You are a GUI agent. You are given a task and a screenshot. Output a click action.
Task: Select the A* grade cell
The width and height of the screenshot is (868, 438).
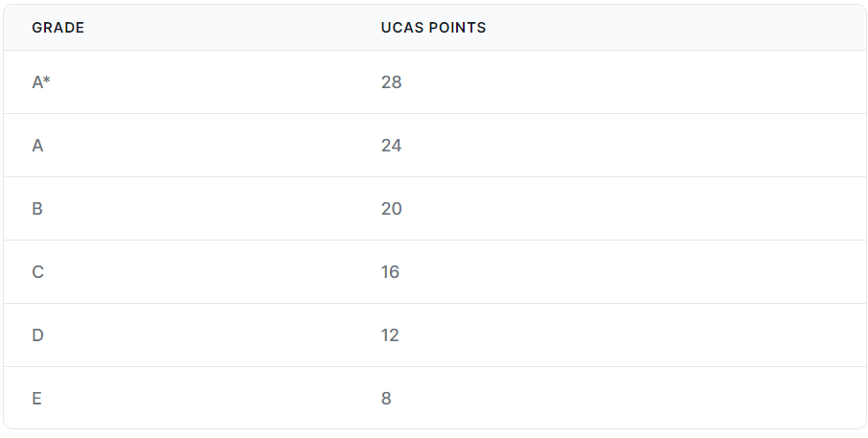click(41, 82)
